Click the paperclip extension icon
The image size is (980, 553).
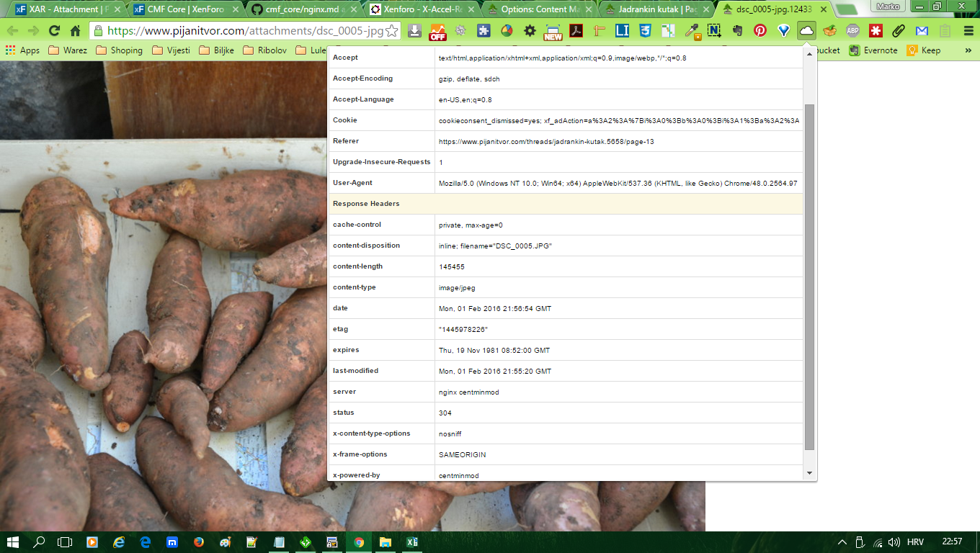point(899,31)
